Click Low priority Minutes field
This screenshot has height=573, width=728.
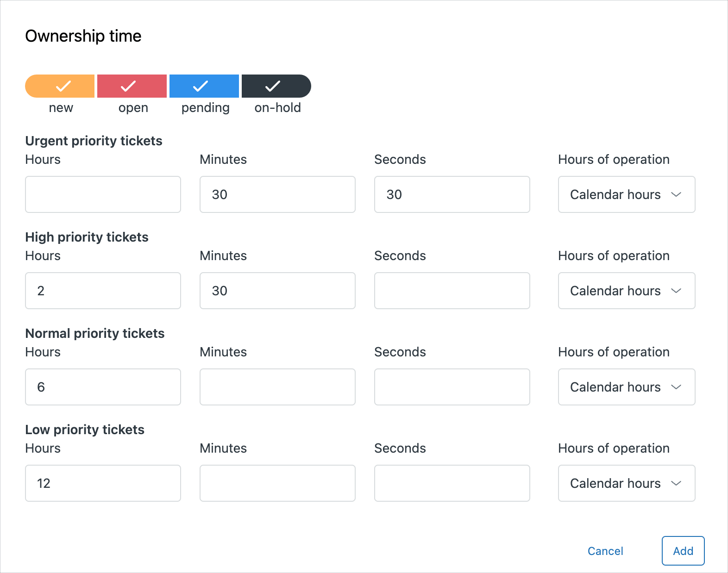coord(277,483)
